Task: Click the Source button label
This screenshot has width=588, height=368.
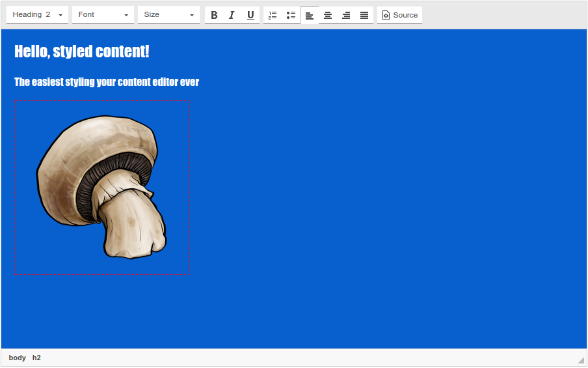Action: point(405,15)
